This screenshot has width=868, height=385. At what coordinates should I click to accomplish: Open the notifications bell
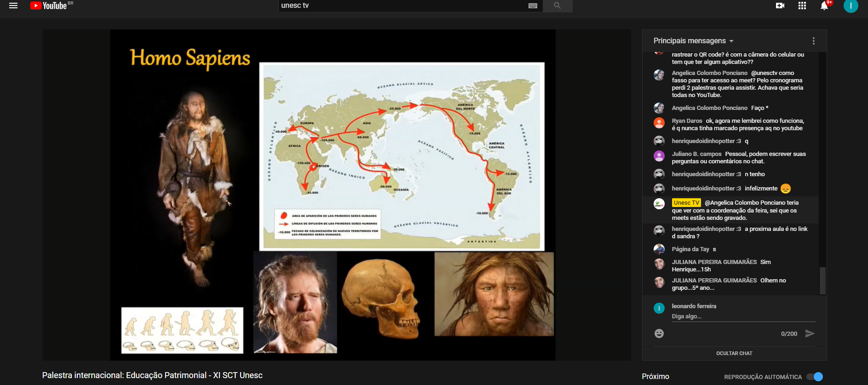tap(824, 6)
